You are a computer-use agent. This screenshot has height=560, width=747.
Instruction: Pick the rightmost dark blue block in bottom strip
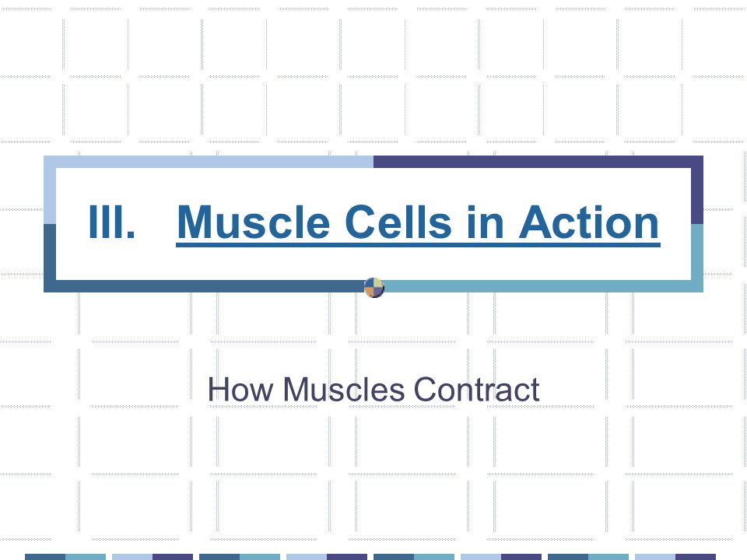tap(568, 557)
